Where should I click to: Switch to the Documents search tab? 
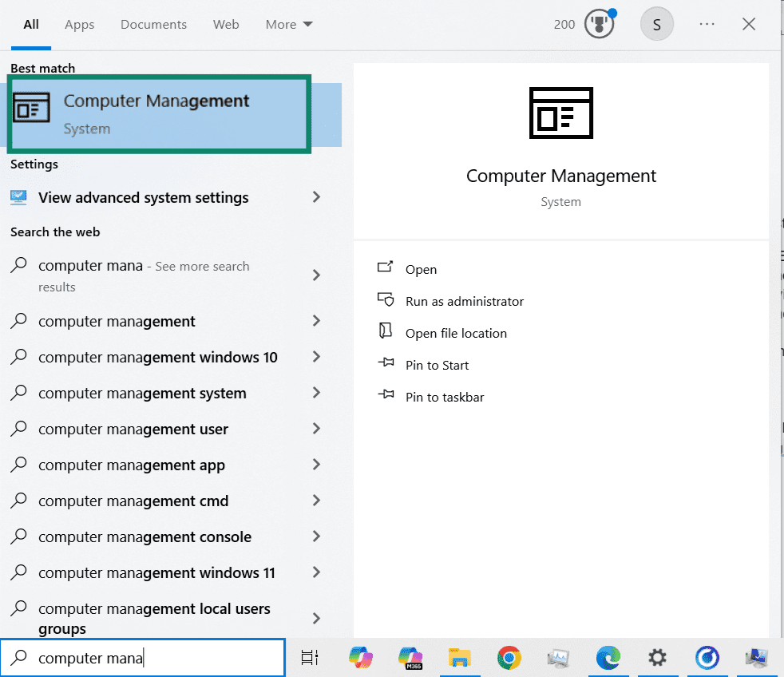[153, 24]
